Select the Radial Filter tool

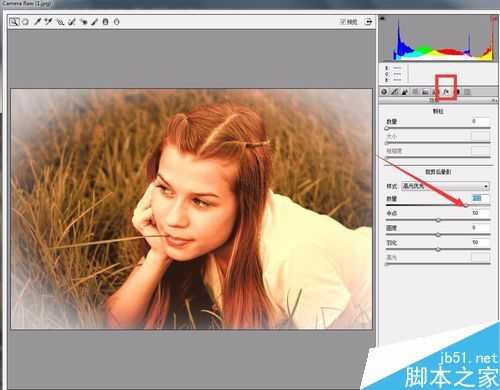[x=116, y=22]
